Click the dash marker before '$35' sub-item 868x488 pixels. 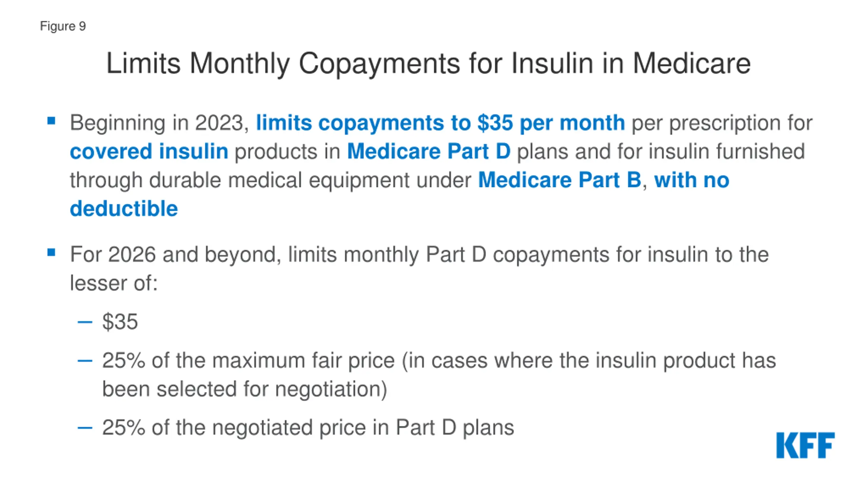[85, 322]
